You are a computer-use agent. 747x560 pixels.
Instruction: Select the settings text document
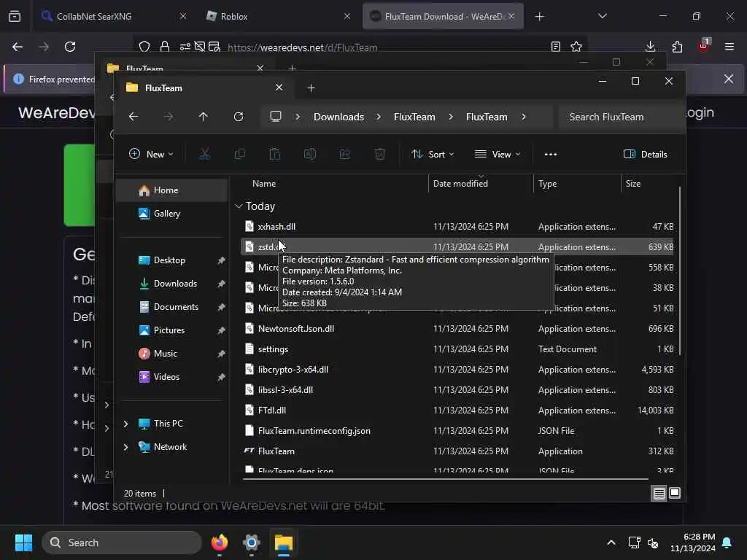pyautogui.click(x=457, y=349)
